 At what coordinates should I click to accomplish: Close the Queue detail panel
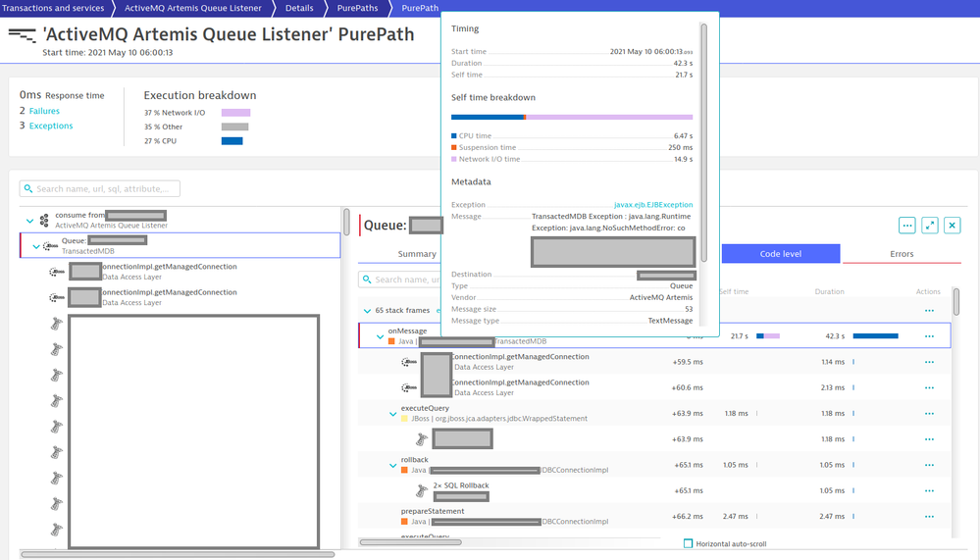[953, 226]
